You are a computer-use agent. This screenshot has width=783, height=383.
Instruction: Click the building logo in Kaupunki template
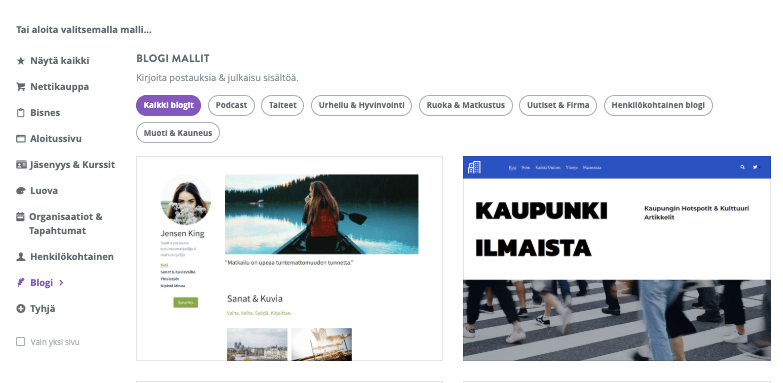pos(474,167)
